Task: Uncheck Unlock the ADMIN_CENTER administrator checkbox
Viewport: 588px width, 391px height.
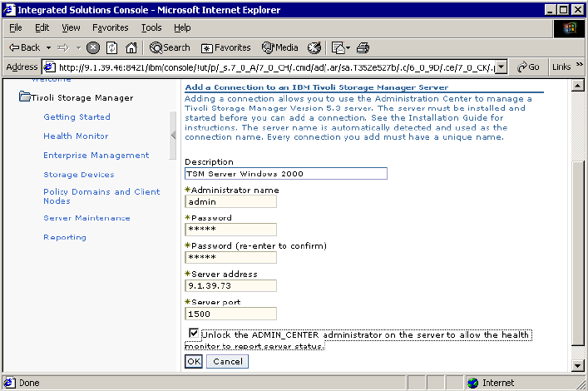Action: 194,334
